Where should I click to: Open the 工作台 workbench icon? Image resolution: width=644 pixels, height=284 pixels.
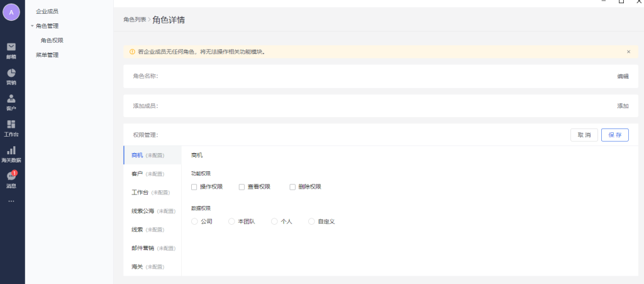[x=11, y=125]
